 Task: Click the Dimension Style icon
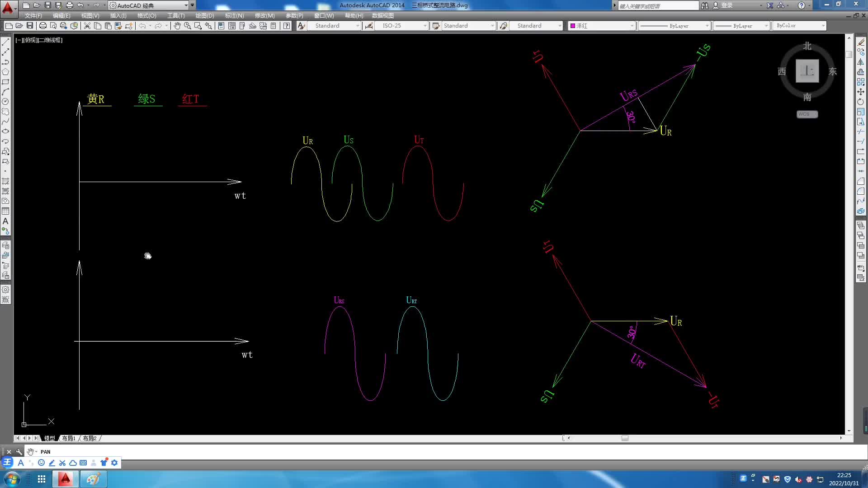click(369, 26)
